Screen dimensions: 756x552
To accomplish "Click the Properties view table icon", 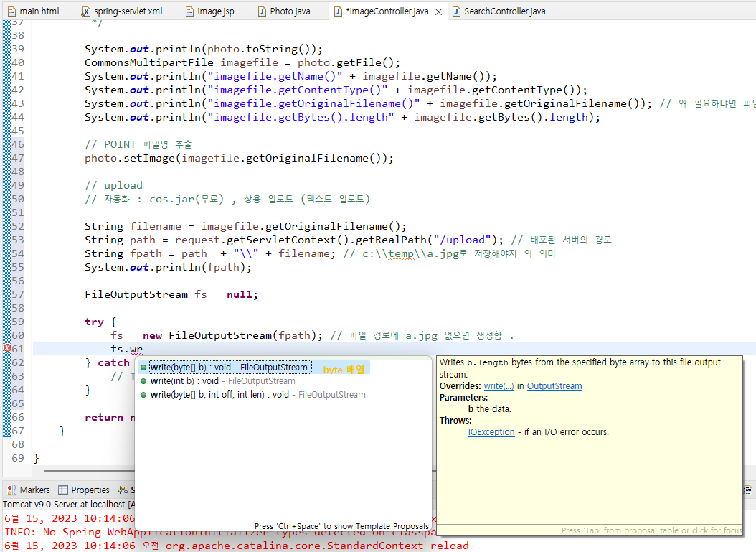I will coord(63,490).
